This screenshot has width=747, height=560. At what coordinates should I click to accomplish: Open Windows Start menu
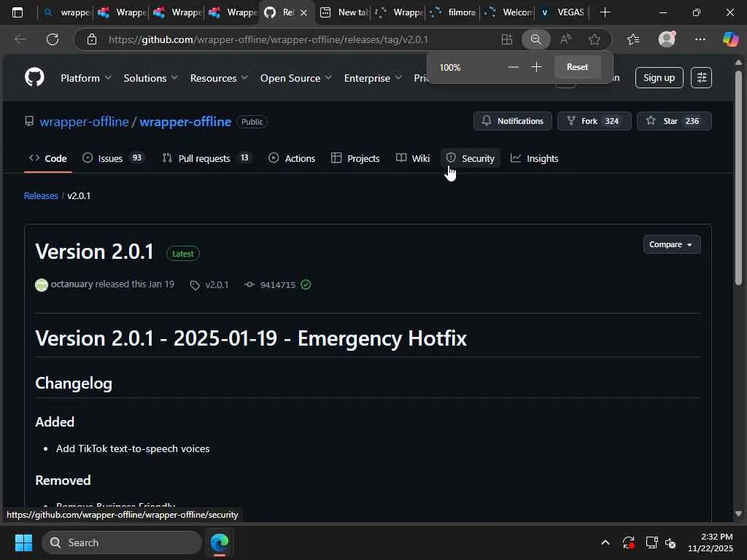click(x=23, y=542)
